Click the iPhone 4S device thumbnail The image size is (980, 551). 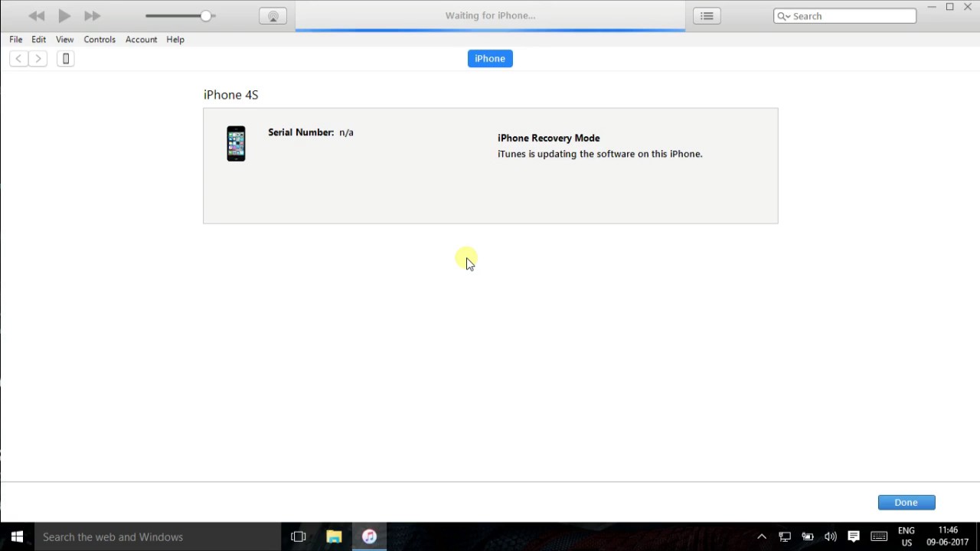coord(236,144)
